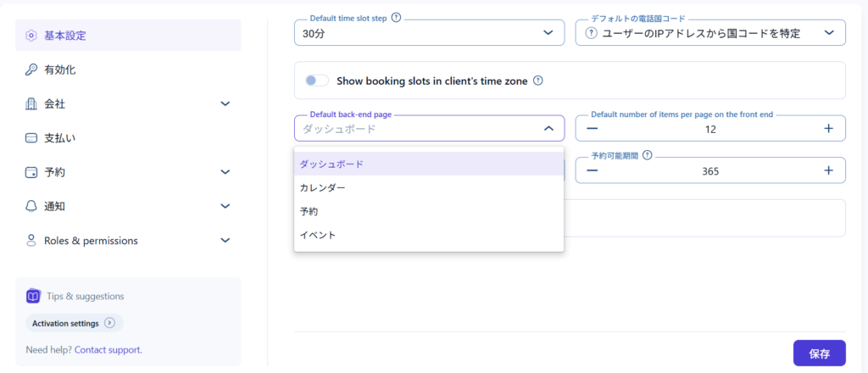Click the 保存 save button
Image resolution: width=868 pixels, height=373 pixels.
click(819, 353)
